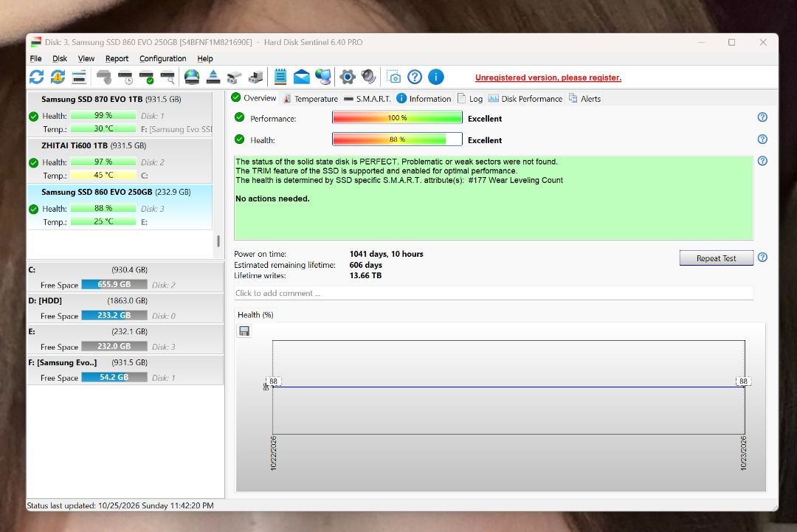Click the disk with green checkmark icon
The image size is (797, 532).
point(146,77)
